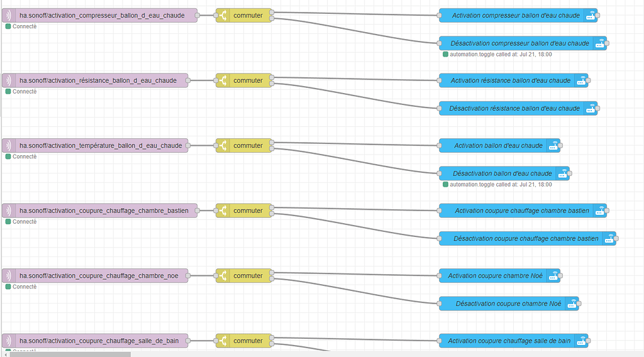Click switch icon of commuter node in résistance row

(x=223, y=80)
